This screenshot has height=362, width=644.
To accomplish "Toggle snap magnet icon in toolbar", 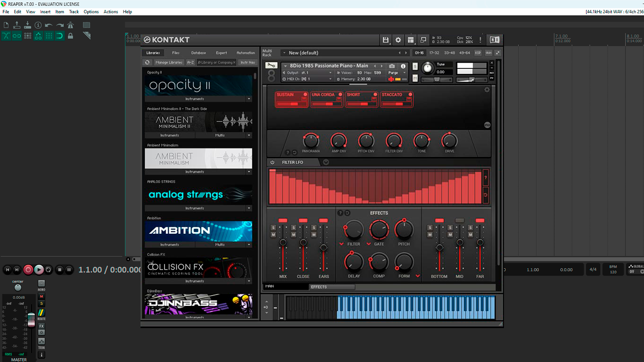I will click(x=59, y=36).
